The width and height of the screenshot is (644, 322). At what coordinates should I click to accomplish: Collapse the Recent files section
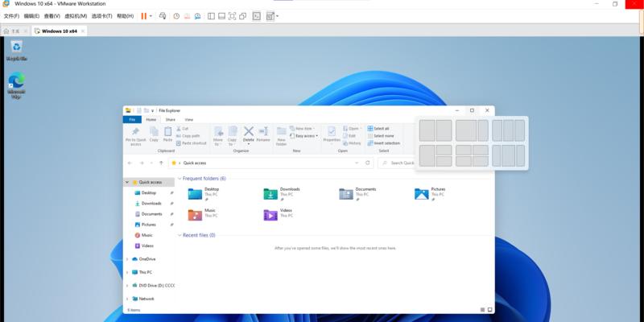(180, 235)
